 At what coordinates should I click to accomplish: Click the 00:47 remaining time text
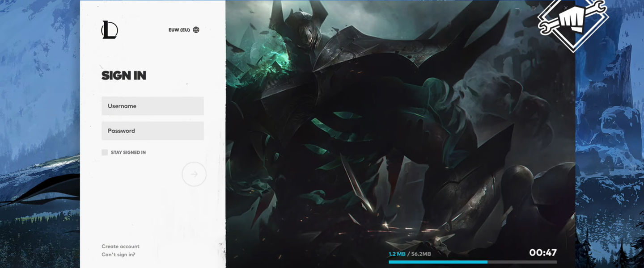543,253
